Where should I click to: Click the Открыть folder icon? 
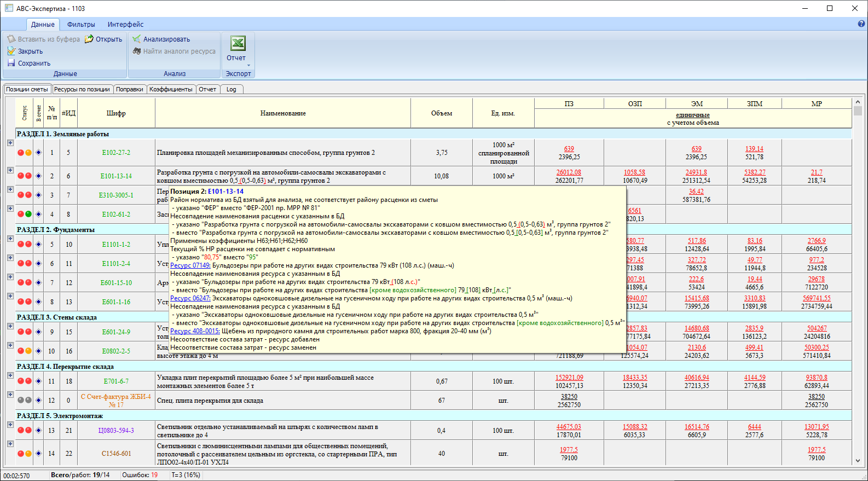pos(89,39)
